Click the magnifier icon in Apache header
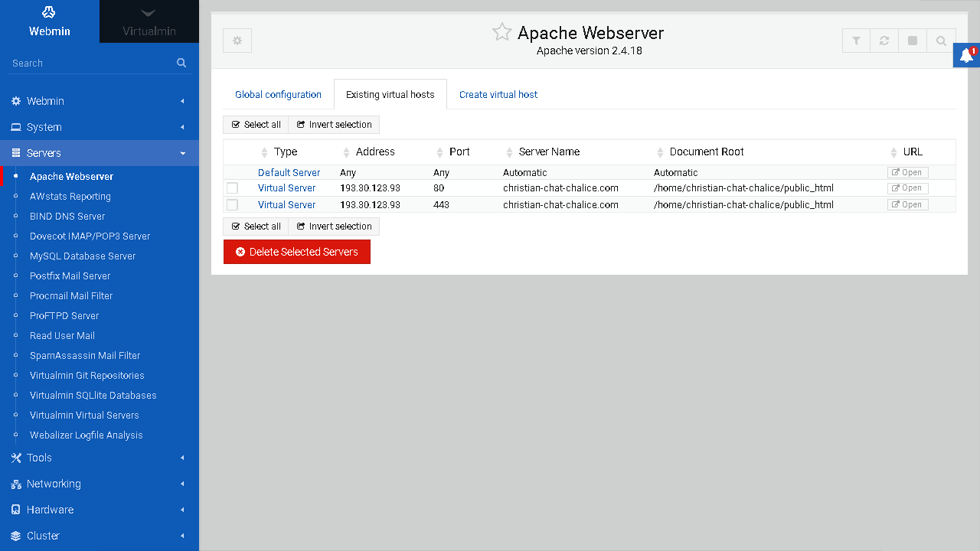This screenshot has width=980, height=551. (x=941, y=41)
